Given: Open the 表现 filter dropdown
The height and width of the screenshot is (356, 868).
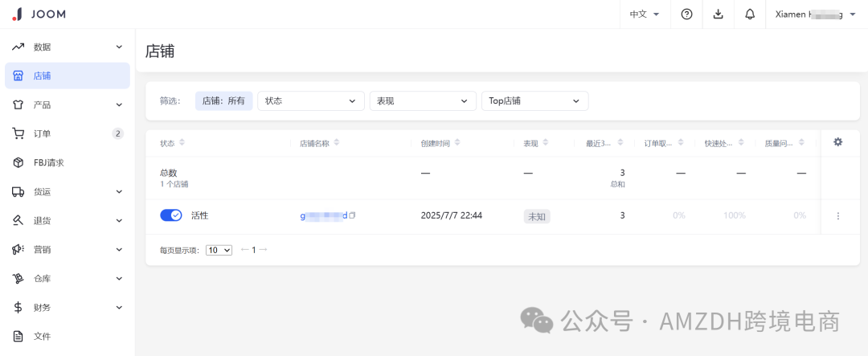Looking at the screenshot, I should tap(422, 100).
